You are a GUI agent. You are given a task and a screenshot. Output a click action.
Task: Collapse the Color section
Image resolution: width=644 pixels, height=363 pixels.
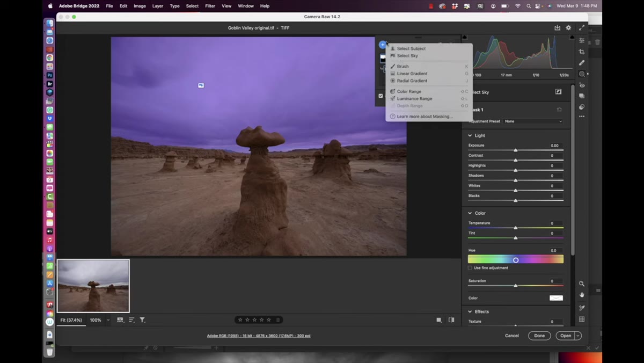coord(470,213)
